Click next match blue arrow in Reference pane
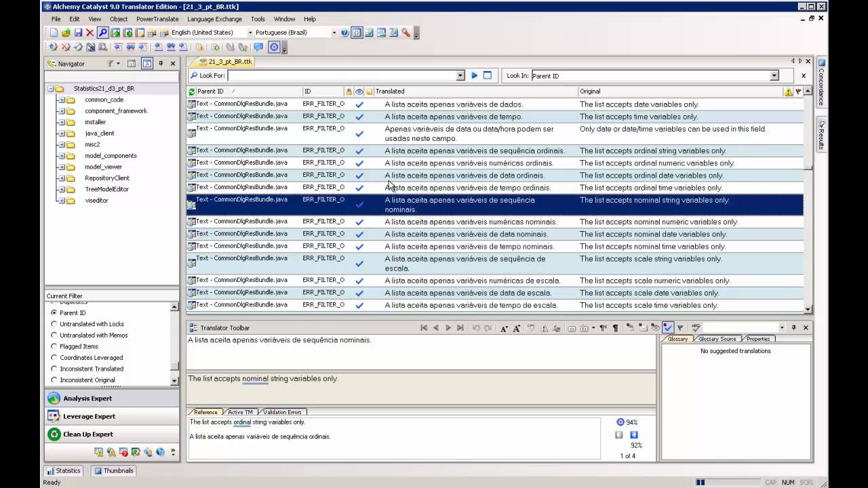Viewport: 868px width, 488px height. (x=633, y=435)
